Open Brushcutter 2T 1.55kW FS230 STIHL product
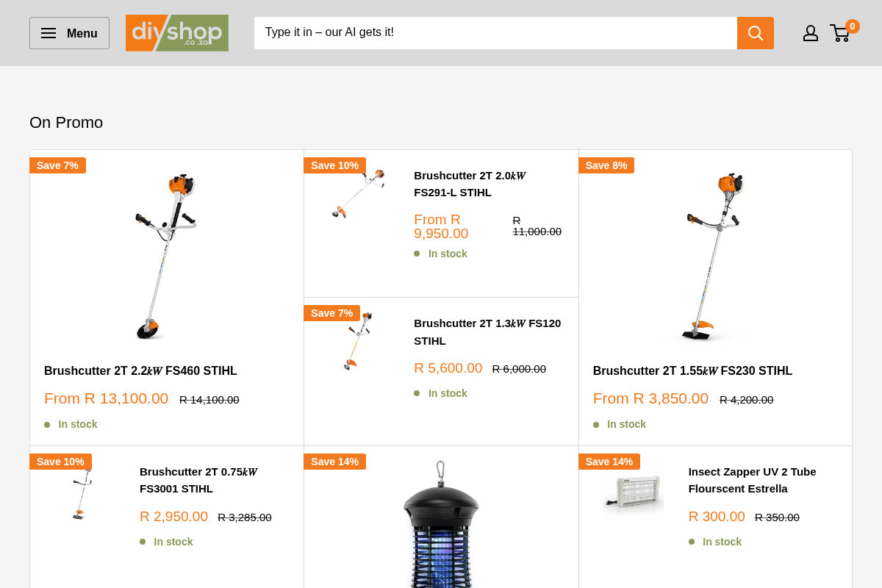The width and height of the screenshot is (882, 588). click(x=692, y=370)
